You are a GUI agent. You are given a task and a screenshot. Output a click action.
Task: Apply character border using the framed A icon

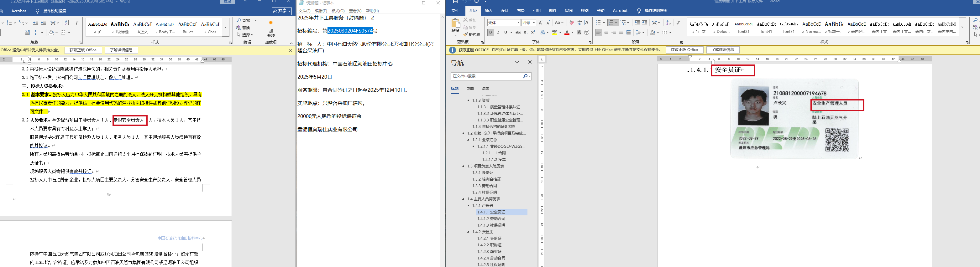coord(587,23)
